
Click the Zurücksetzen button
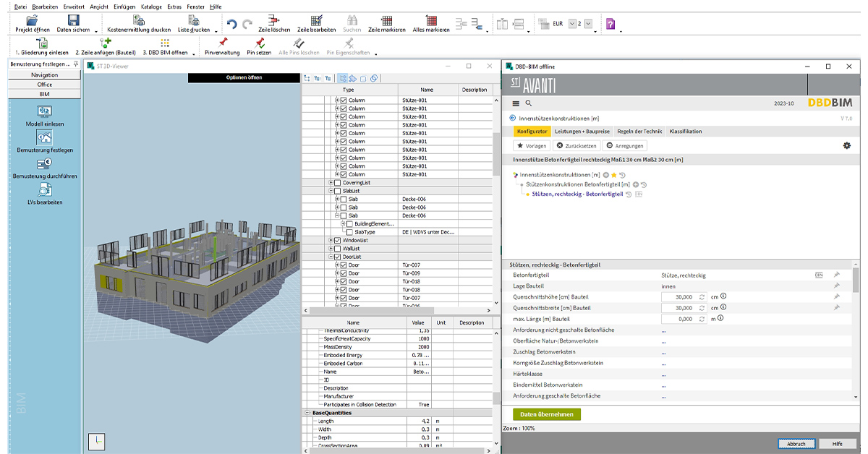(576, 145)
